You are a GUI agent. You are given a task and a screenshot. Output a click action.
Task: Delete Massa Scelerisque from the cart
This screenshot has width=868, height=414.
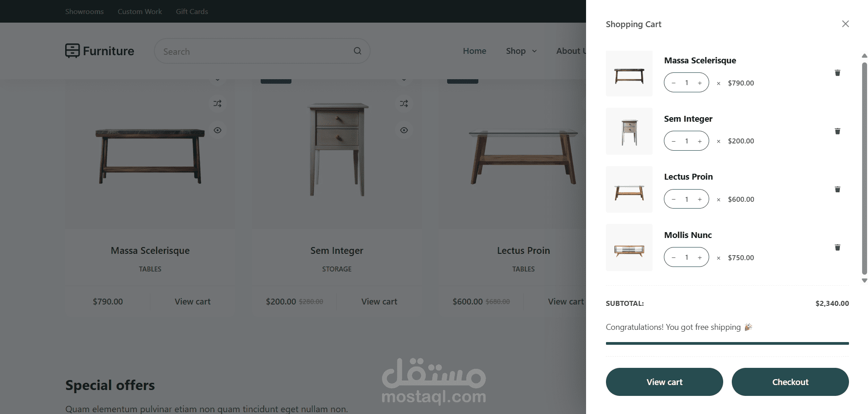[x=837, y=73]
